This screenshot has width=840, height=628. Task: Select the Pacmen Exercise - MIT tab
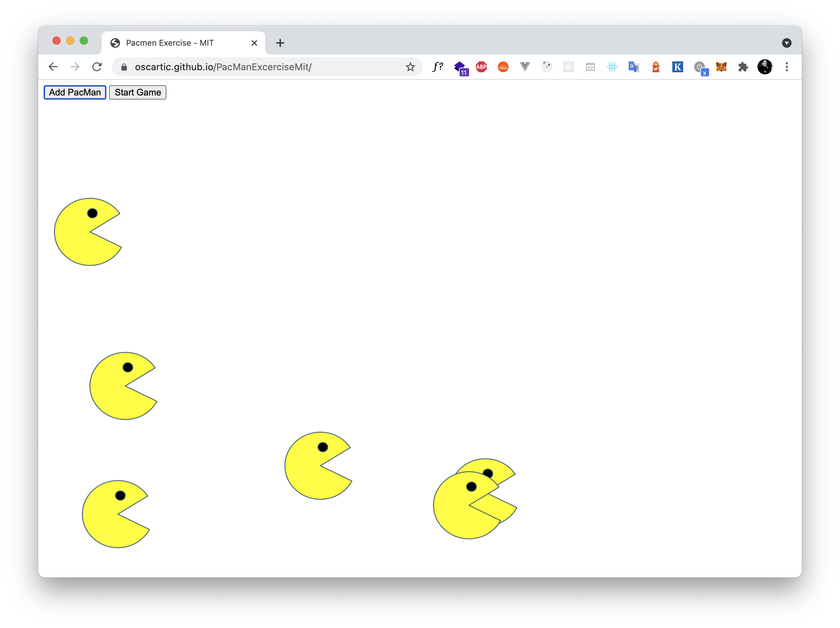(x=170, y=43)
